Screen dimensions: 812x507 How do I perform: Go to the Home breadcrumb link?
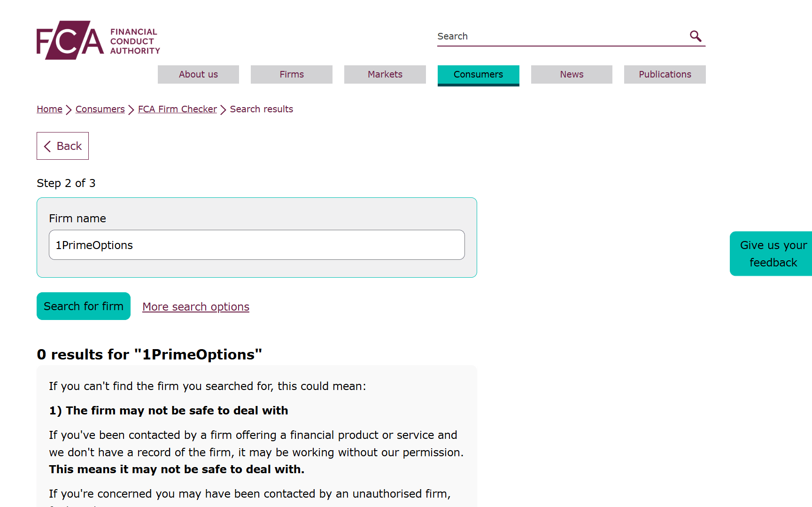tap(49, 109)
